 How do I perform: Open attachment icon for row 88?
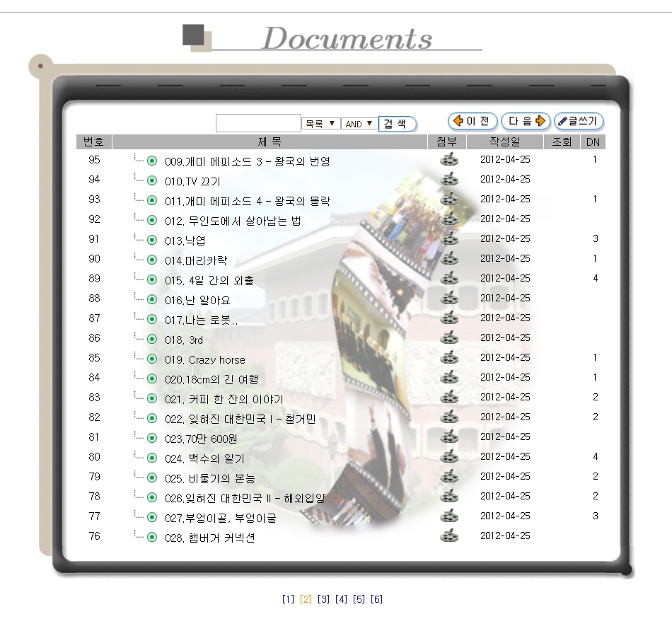click(449, 298)
